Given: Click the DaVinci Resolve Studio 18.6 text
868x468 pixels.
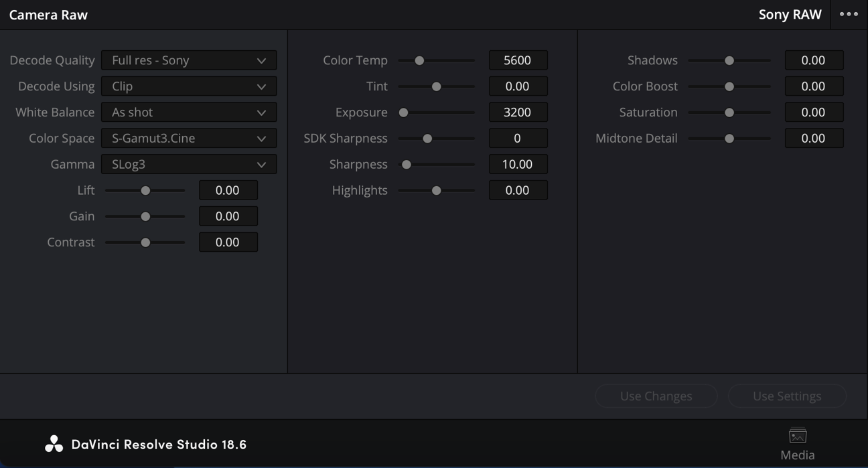Looking at the screenshot, I should [159, 444].
